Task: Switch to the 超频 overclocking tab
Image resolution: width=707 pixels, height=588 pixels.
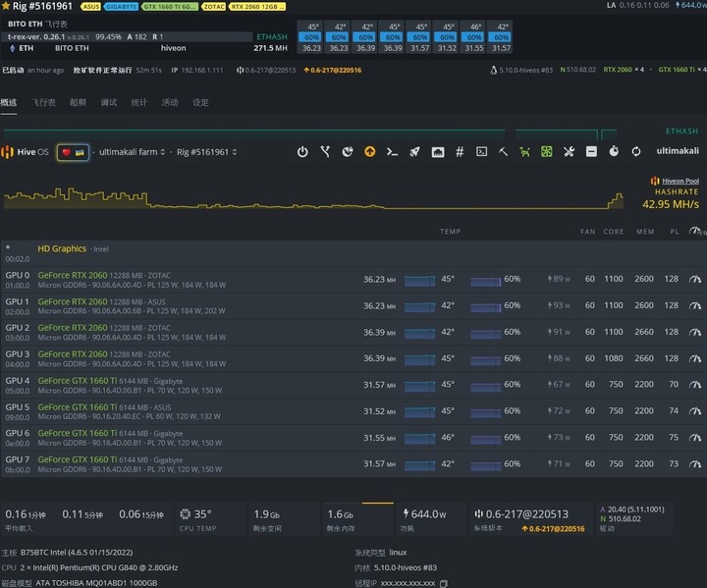Action: click(x=78, y=102)
